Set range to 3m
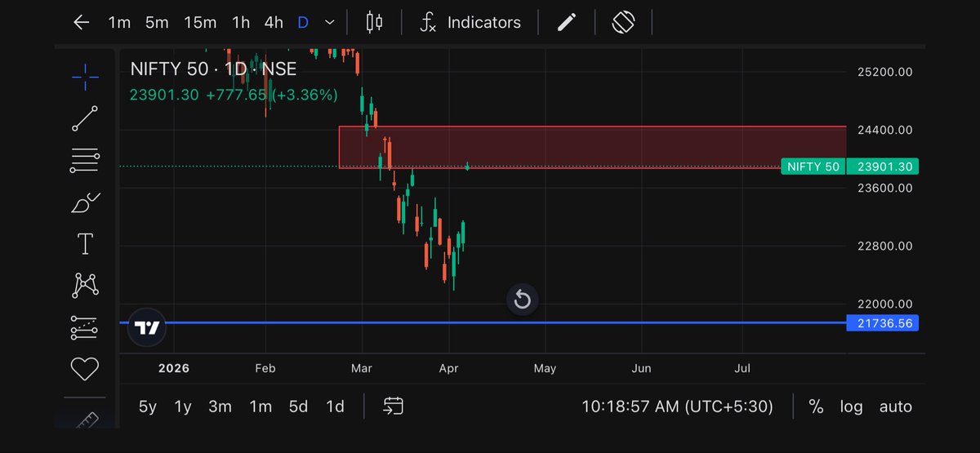 click(220, 406)
